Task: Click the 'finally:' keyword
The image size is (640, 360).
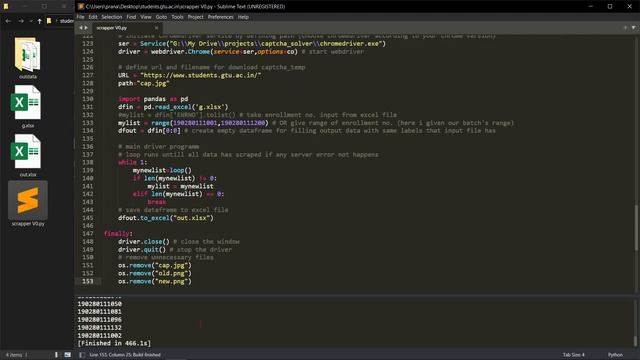Action: click(118, 234)
